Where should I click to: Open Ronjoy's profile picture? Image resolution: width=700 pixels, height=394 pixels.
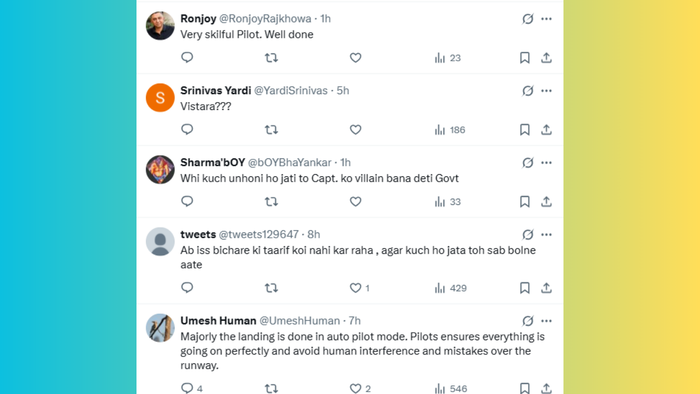click(x=160, y=26)
